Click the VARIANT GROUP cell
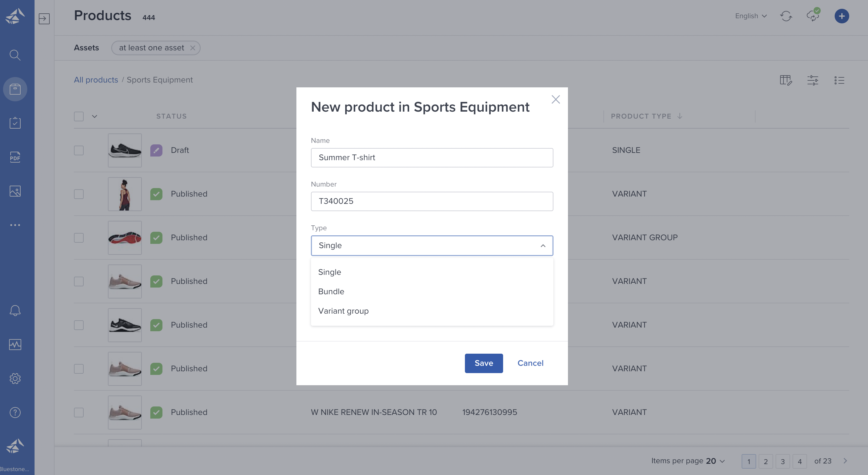Image resolution: width=868 pixels, height=475 pixels. (x=645, y=238)
